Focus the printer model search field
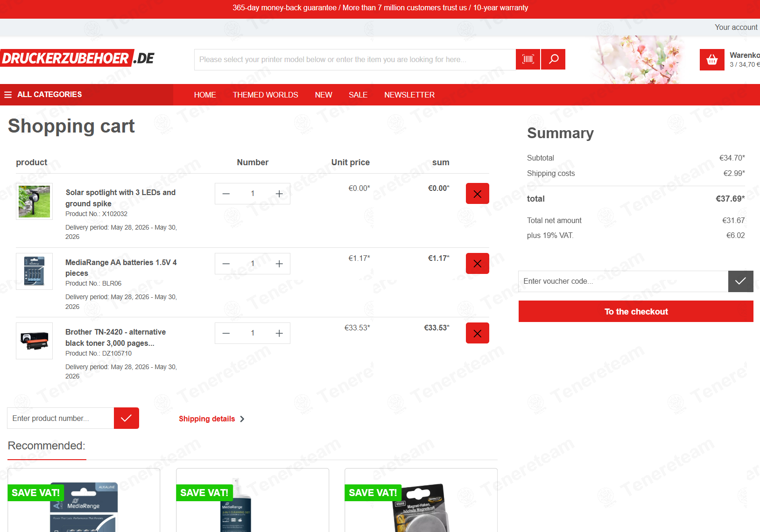Viewport: 760px width, 532px height. point(355,60)
